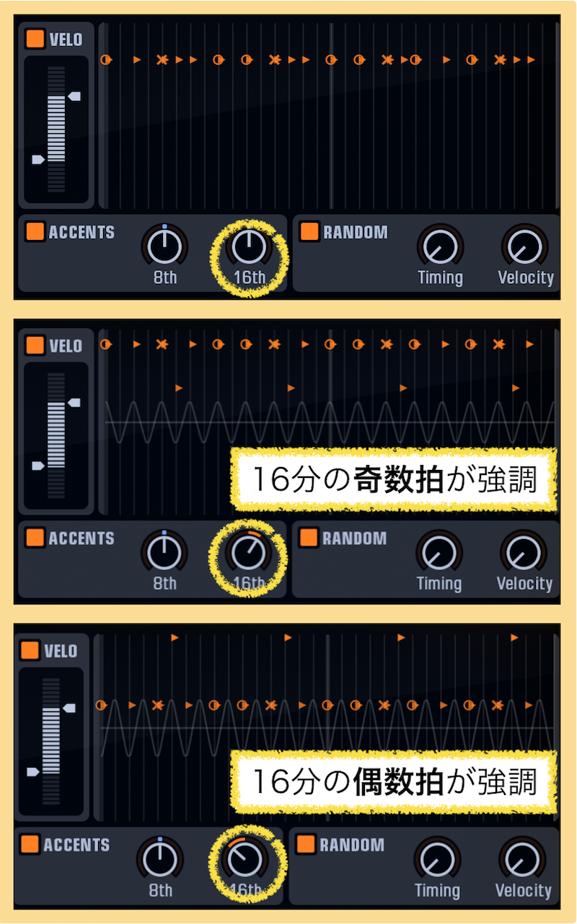Click the circled 16th knob in the middle panel
Screen dimensions: 577x924
249,553
